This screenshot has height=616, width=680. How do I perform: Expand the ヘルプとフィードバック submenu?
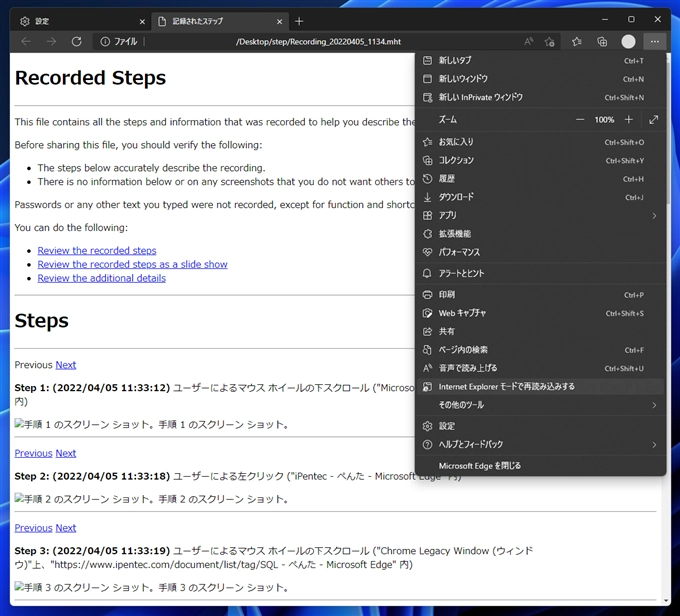pyautogui.click(x=540, y=444)
